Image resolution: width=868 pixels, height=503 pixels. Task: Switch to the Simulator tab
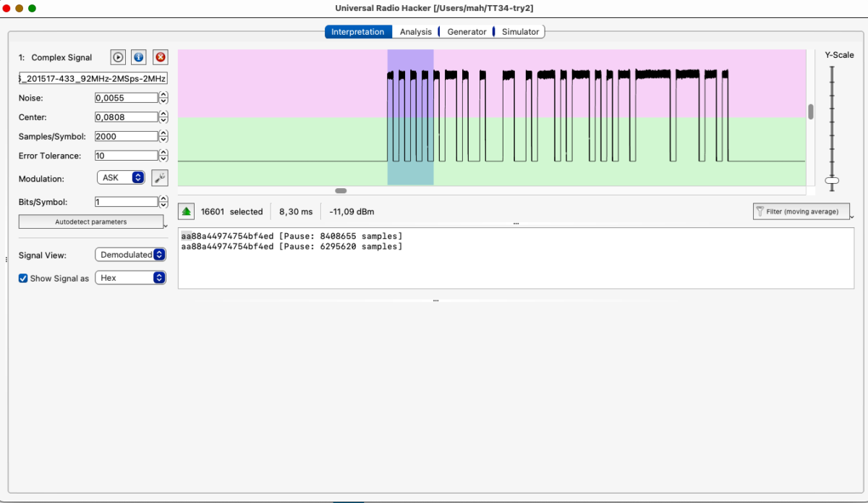519,31
